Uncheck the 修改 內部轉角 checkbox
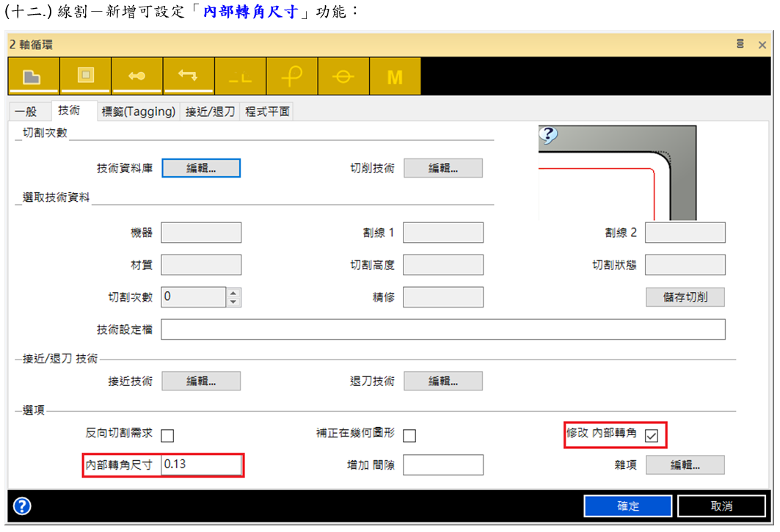 (652, 436)
